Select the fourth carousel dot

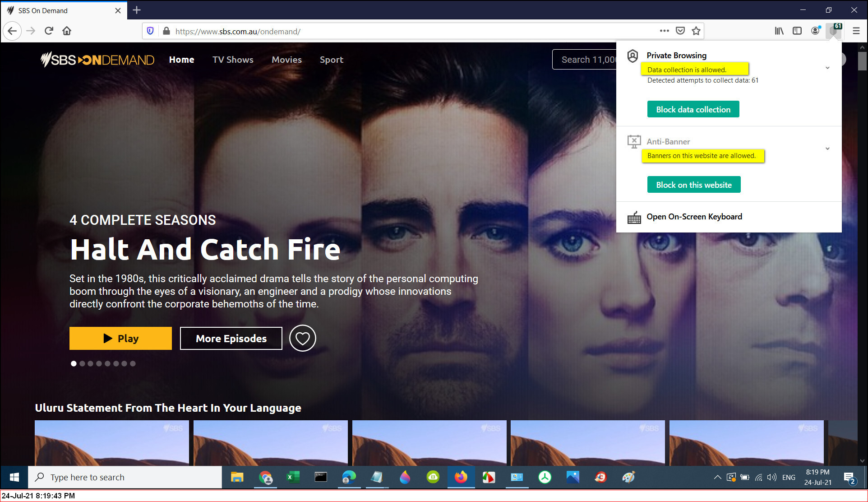(x=99, y=363)
